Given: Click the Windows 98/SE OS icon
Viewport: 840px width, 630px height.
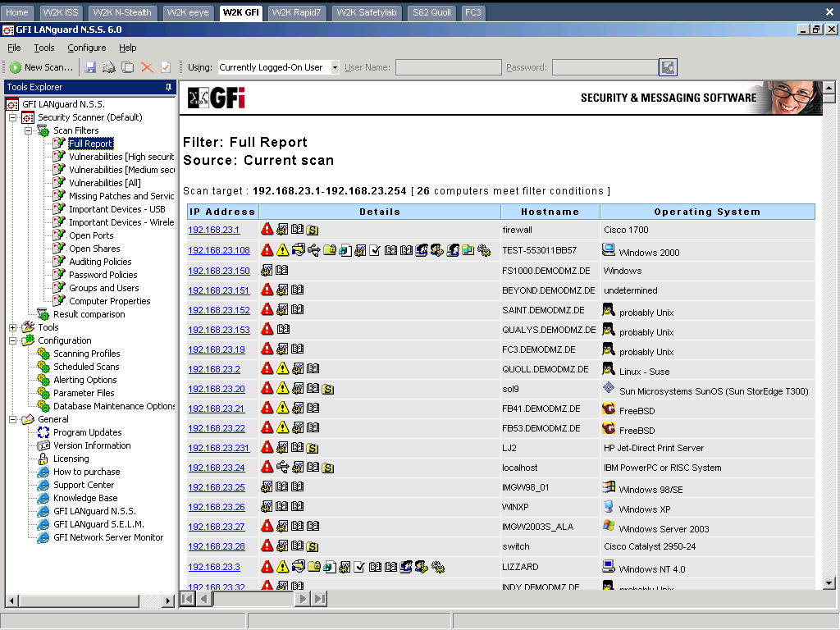Looking at the screenshot, I should click(608, 486).
